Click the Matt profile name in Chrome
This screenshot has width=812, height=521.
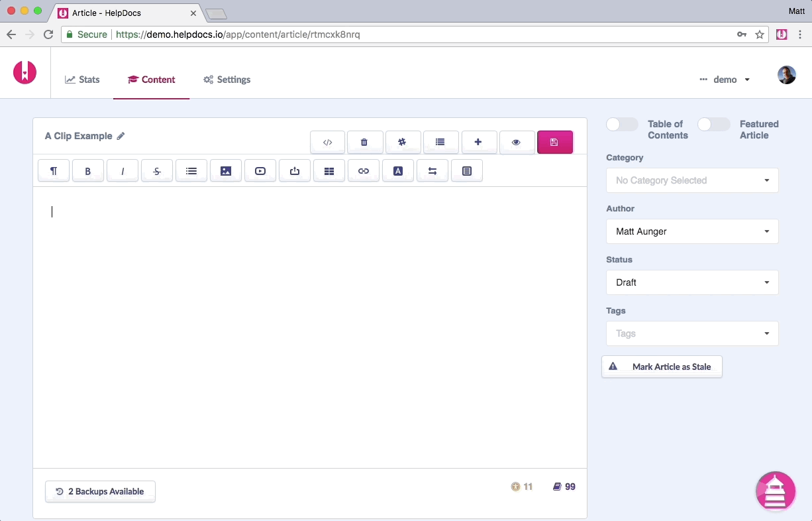coord(797,11)
